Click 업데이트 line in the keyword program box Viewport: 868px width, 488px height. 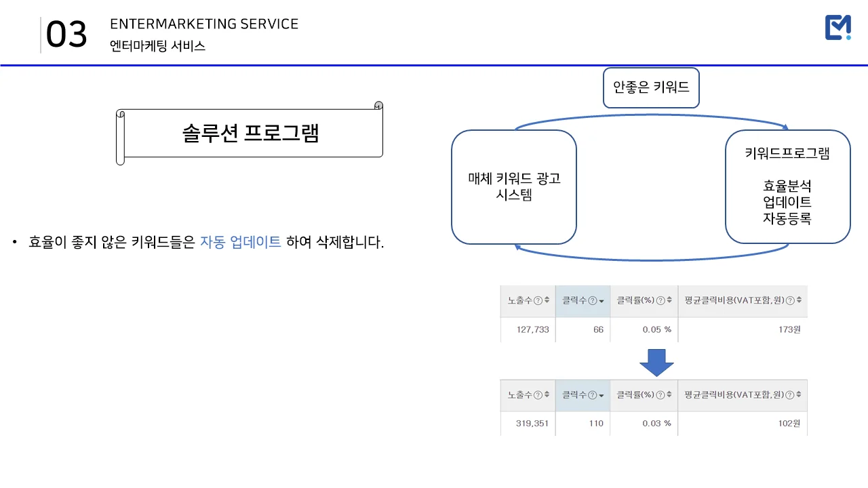pos(787,202)
